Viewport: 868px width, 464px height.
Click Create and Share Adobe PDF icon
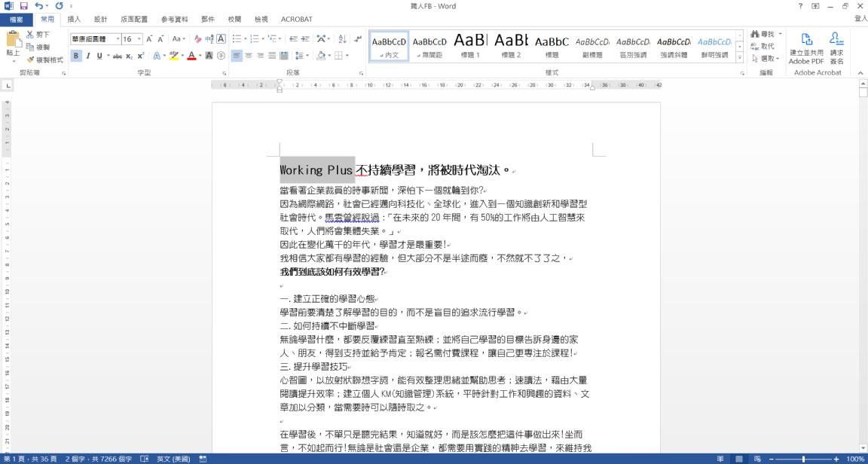point(805,47)
